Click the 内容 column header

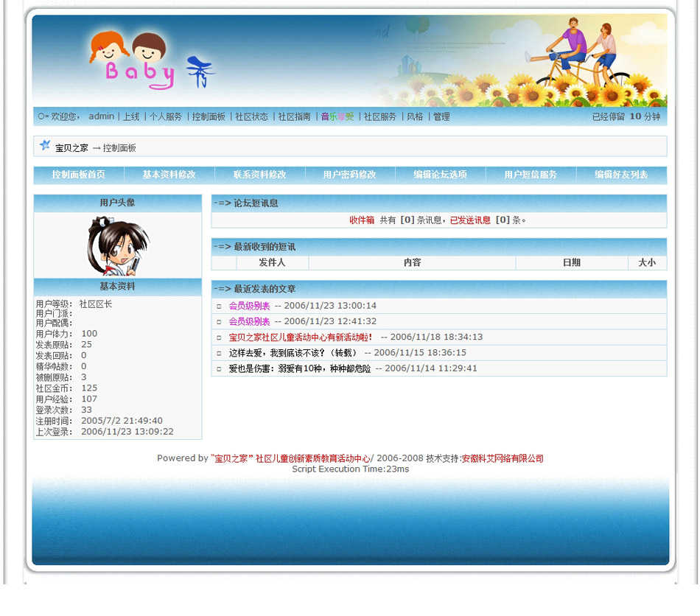coord(412,262)
